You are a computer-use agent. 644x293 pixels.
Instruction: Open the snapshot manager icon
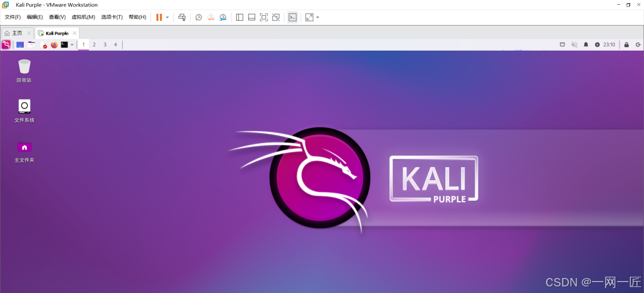point(223,17)
